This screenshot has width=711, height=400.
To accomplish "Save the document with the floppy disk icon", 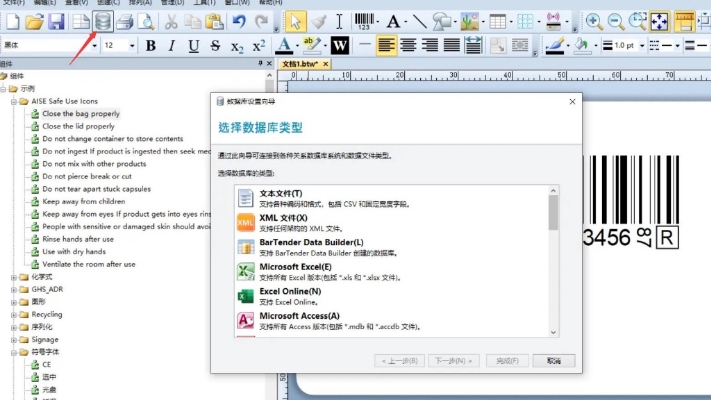I will [56, 21].
